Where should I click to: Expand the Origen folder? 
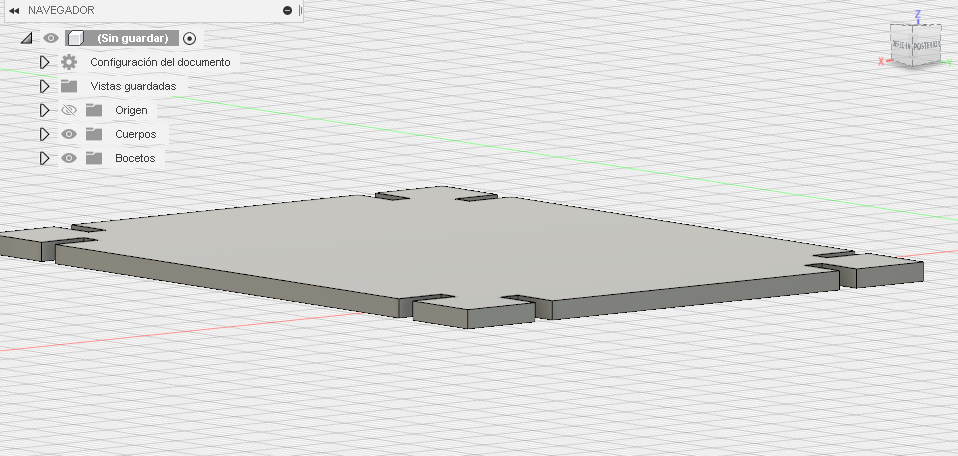tap(44, 110)
